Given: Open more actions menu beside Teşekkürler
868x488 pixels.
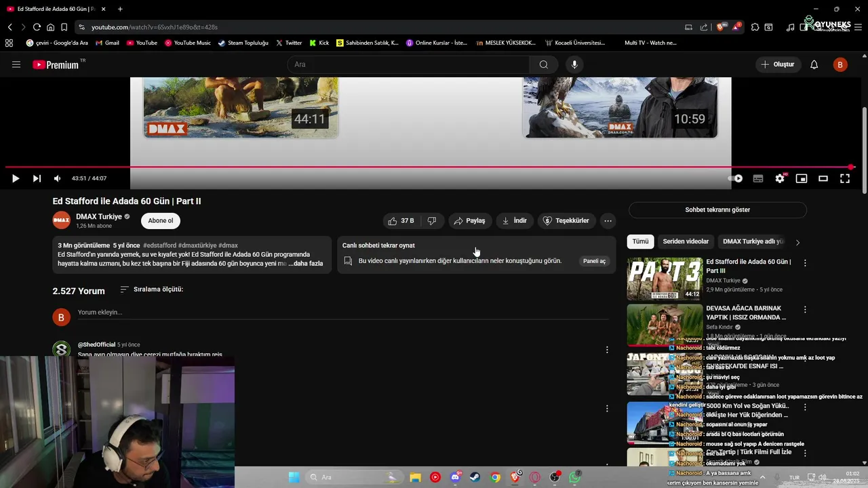Looking at the screenshot, I should (x=608, y=221).
